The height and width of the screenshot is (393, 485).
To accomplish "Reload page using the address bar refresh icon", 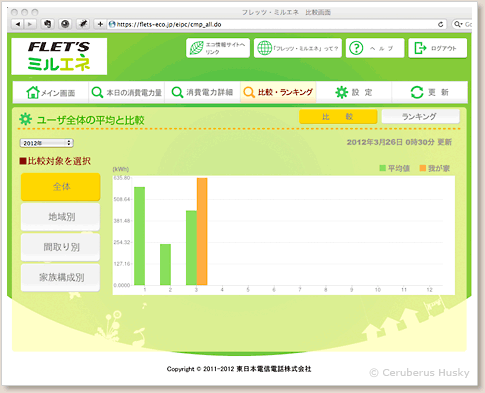I will (x=440, y=24).
